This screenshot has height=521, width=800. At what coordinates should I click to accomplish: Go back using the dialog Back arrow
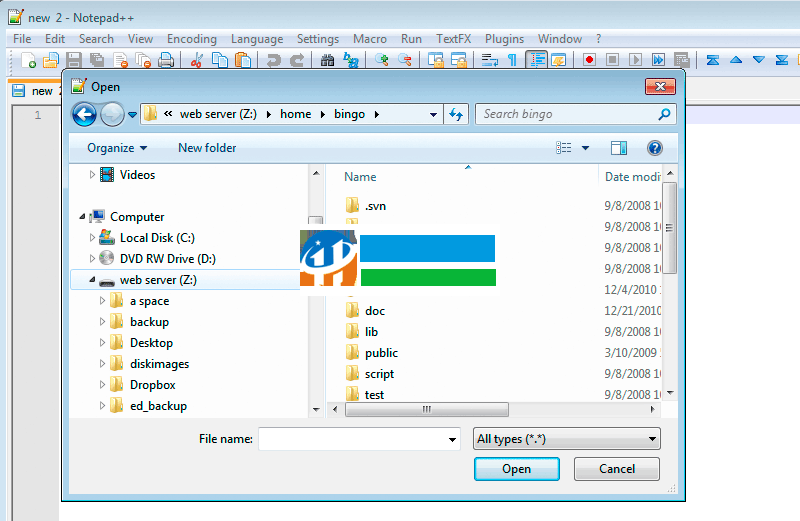84,114
